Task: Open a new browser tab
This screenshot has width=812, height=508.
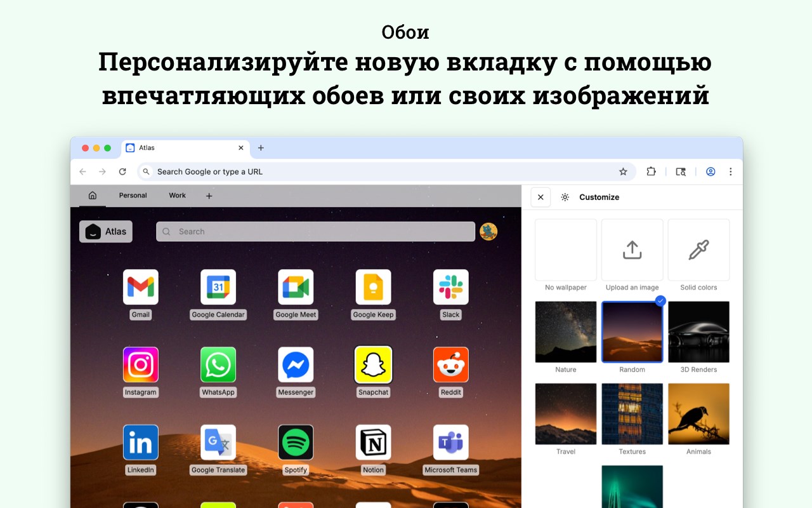Action: point(261,148)
